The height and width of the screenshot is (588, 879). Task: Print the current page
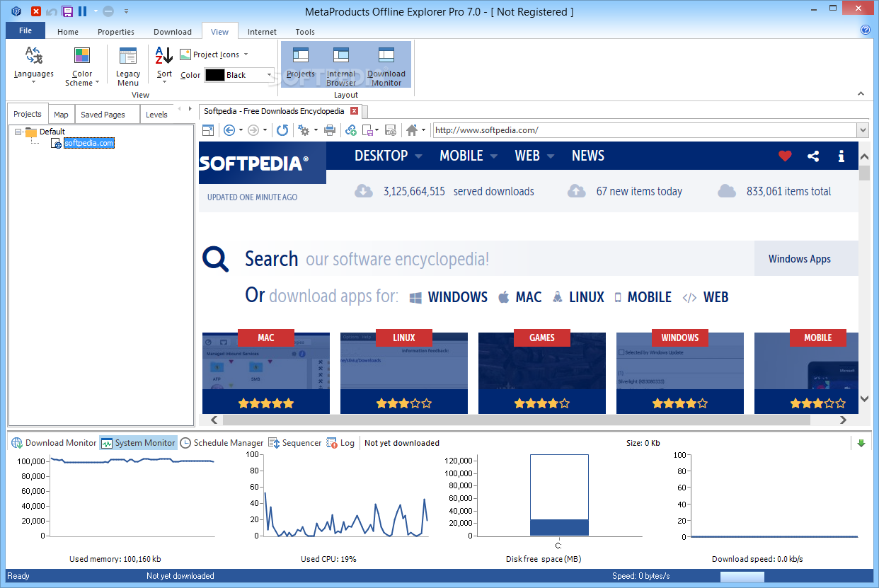329,130
